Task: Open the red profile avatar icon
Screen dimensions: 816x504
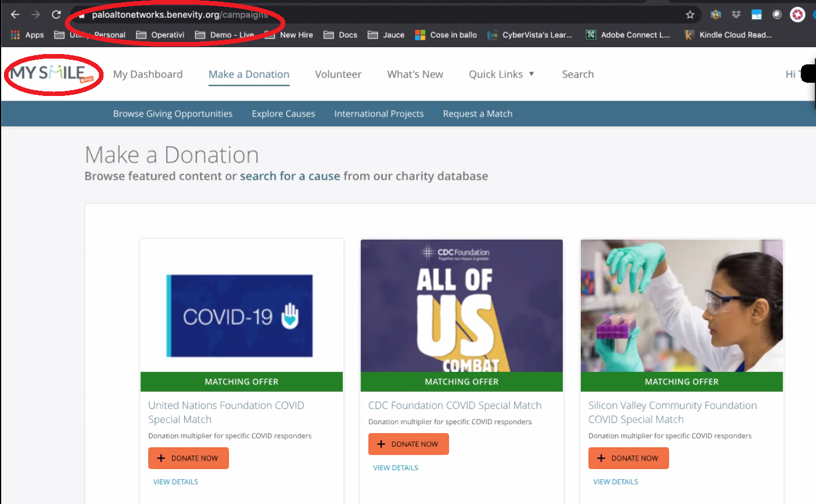Action: point(798,15)
